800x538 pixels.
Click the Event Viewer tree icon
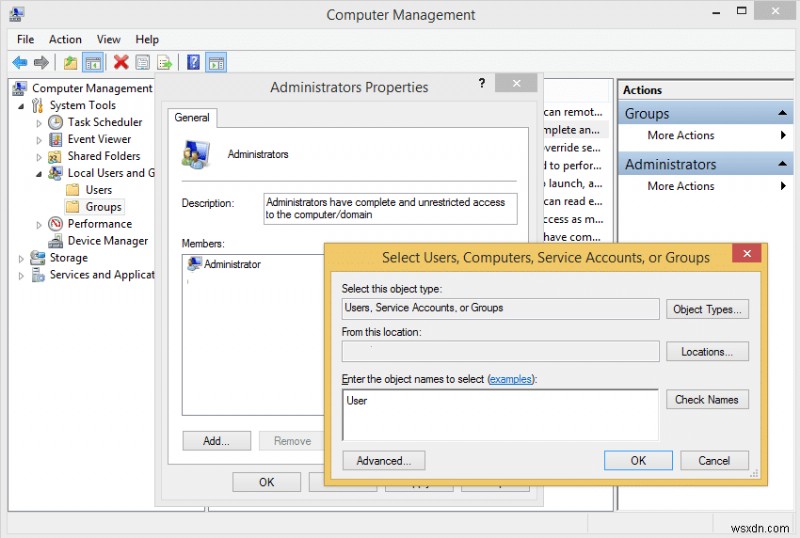coord(56,139)
